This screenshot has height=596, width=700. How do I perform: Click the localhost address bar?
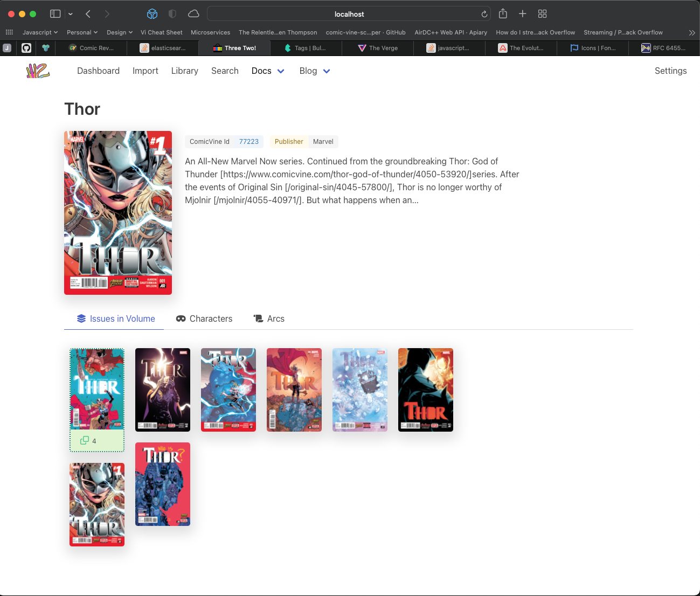pyautogui.click(x=349, y=14)
